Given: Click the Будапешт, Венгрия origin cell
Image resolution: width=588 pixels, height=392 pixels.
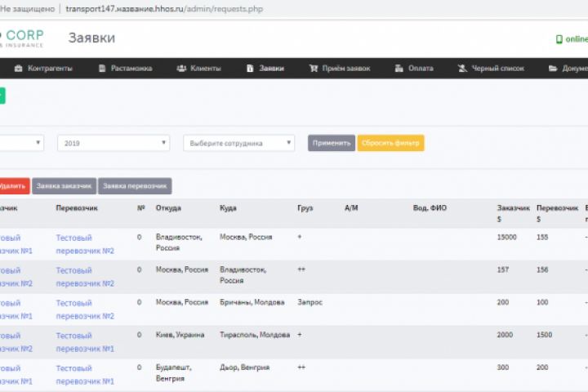Looking at the screenshot, I should pyautogui.click(x=174, y=373).
